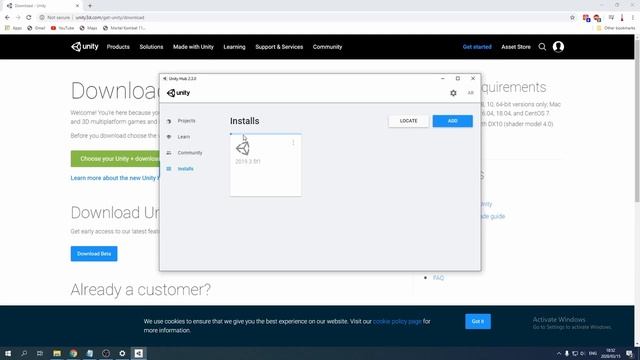Click the LOCATE button in Installs

[x=409, y=121]
